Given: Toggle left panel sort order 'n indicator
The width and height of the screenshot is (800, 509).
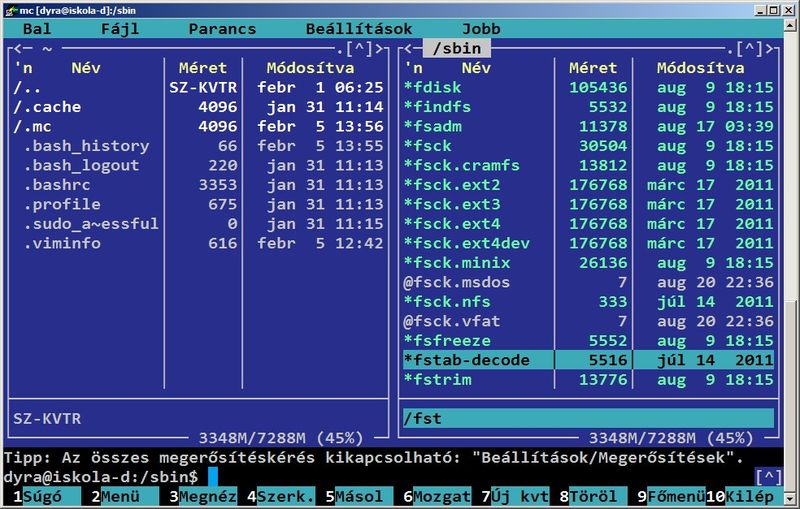Looking at the screenshot, I should tap(23, 68).
